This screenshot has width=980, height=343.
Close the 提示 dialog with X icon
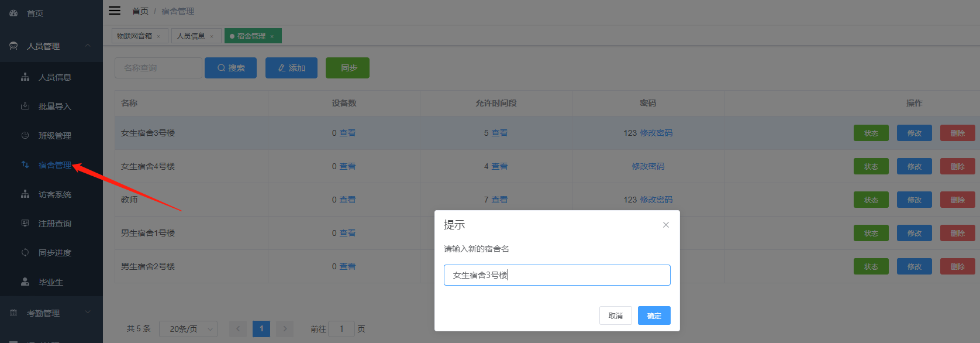point(665,225)
